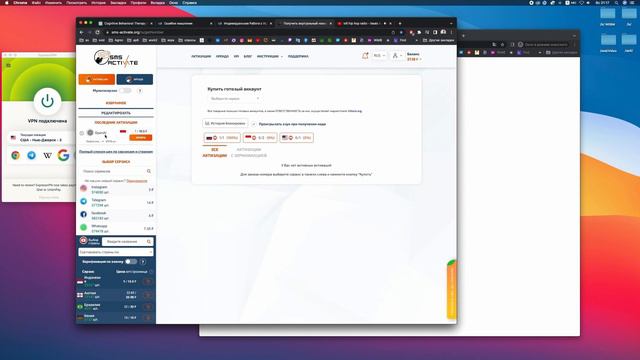The image size is (640, 360).
Task: Add Indonesia country row to cart
Action: coord(148,282)
